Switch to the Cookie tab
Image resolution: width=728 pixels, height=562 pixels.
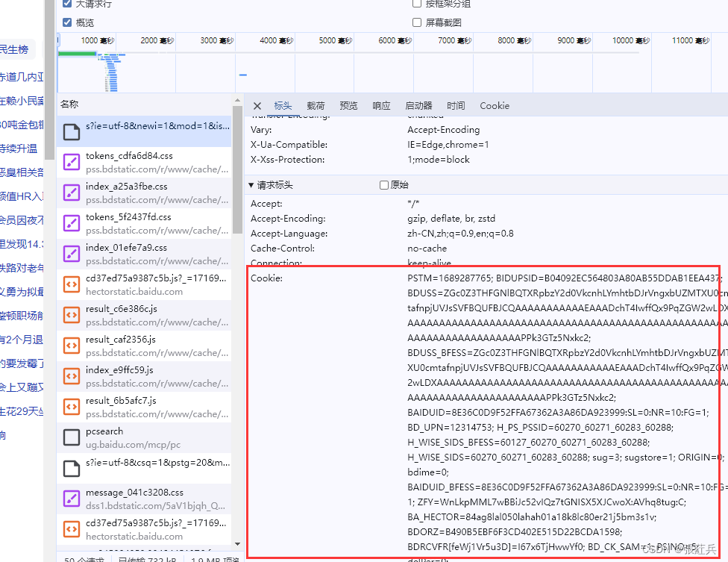(x=495, y=105)
